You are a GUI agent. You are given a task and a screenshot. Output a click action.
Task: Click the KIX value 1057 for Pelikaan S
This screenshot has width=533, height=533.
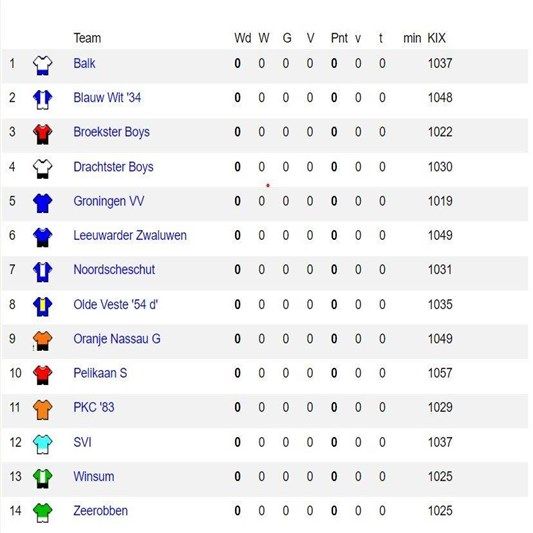(x=440, y=373)
